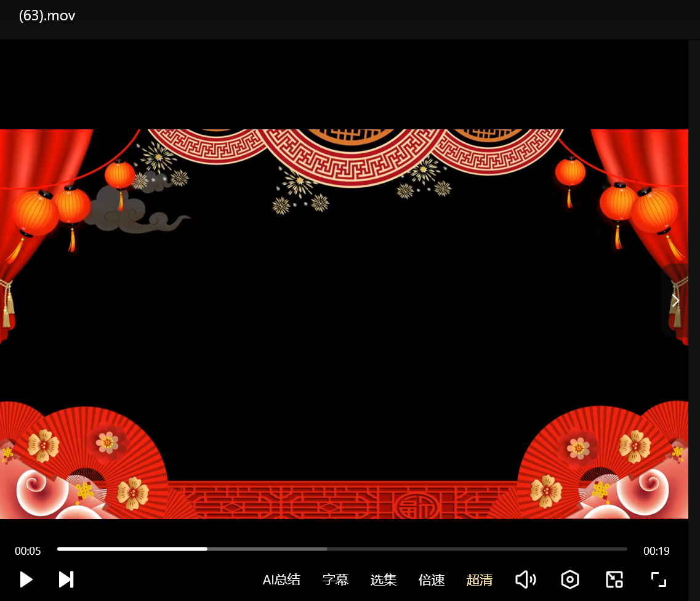The width and height of the screenshot is (700, 601).
Task: Play the paused video
Action: pyautogui.click(x=26, y=579)
